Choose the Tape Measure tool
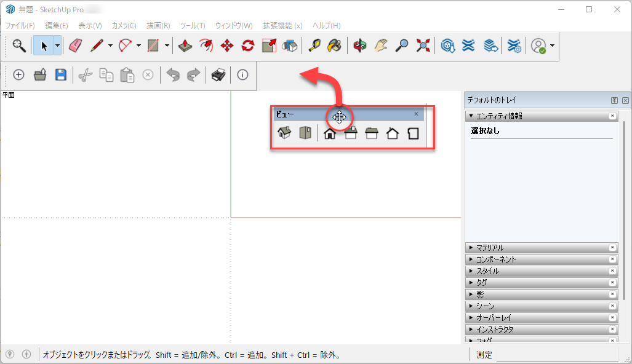This screenshot has height=364, width=632. point(314,45)
